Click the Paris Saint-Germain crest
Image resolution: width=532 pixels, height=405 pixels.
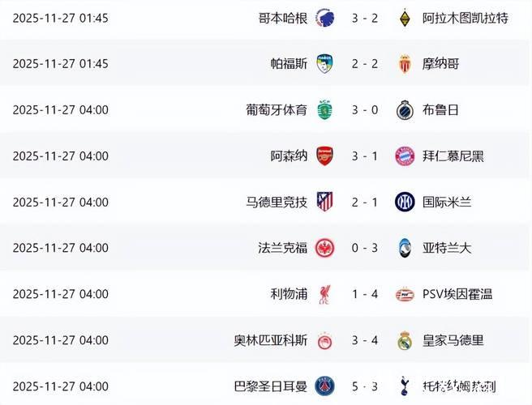[324, 386]
